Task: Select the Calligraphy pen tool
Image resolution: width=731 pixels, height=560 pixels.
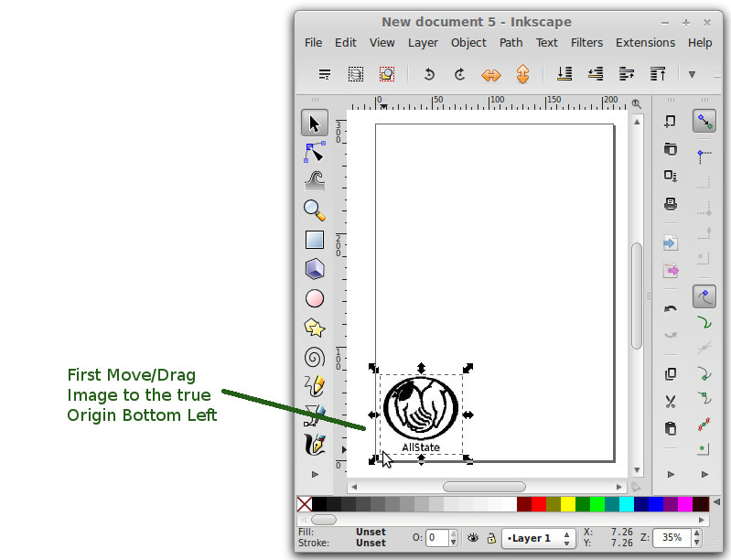Action: [315, 445]
